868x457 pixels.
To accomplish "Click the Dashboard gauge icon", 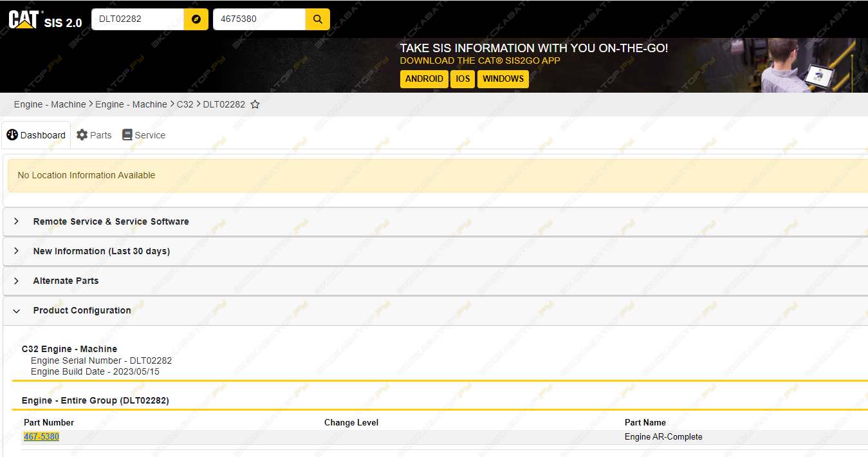I will coord(12,135).
